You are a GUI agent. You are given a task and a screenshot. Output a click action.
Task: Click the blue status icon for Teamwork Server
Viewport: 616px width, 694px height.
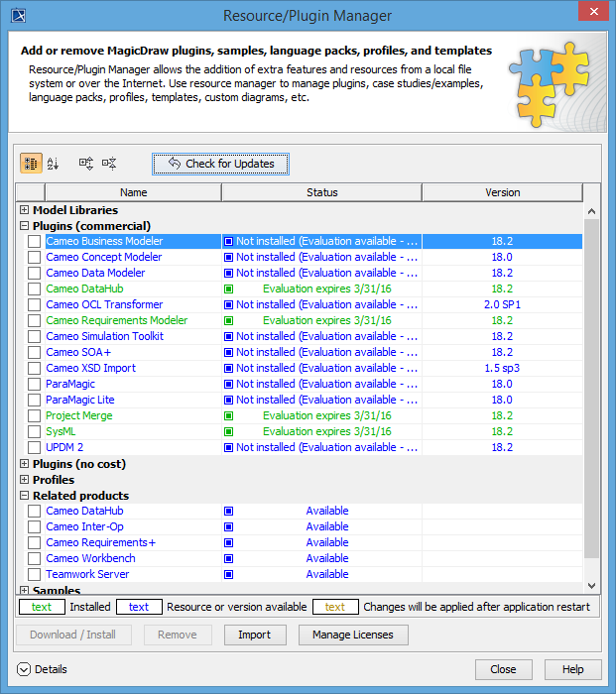coord(228,574)
